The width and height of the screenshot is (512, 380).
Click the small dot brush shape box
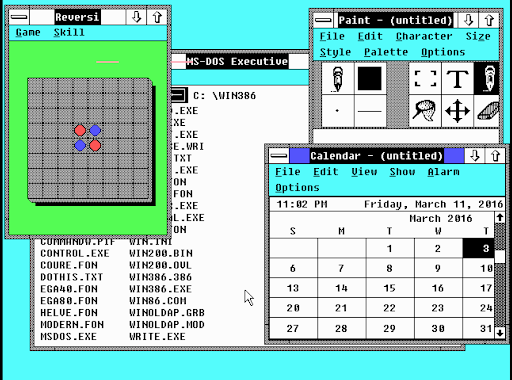(337, 111)
